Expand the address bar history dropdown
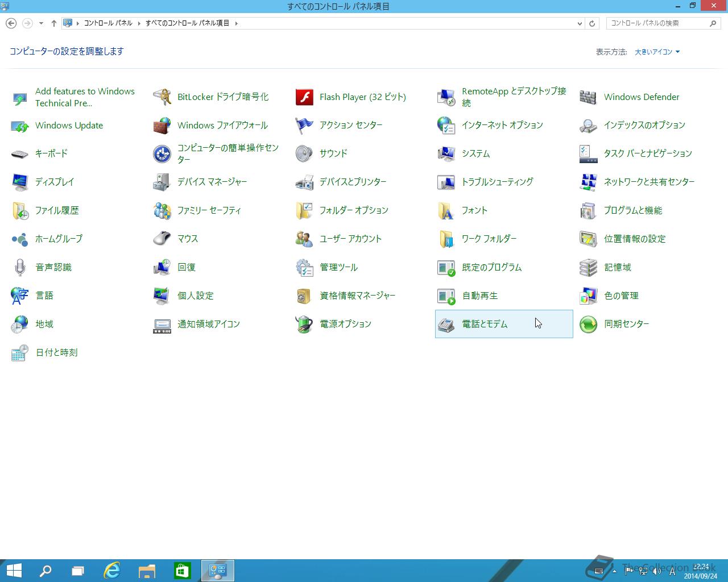The height and width of the screenshot is (582, 728). [580, 23]
